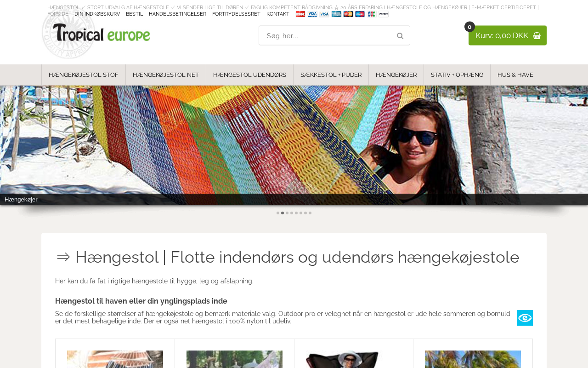Viewport: 588px width, 368px height.
Task: Click the MasterCard payment icon
Action: pos(348,14)
